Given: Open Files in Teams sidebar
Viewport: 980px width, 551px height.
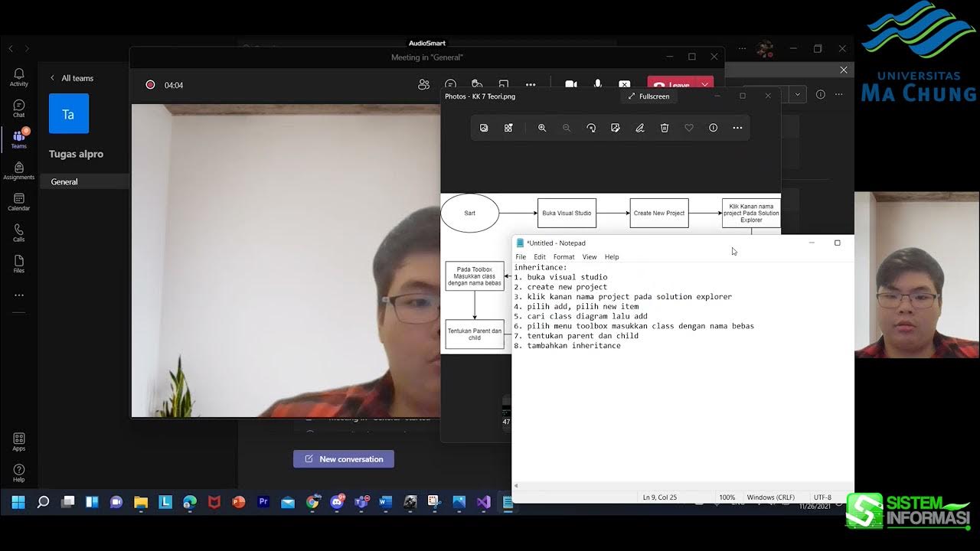Looking at the screenshot, I should point(18,264).
